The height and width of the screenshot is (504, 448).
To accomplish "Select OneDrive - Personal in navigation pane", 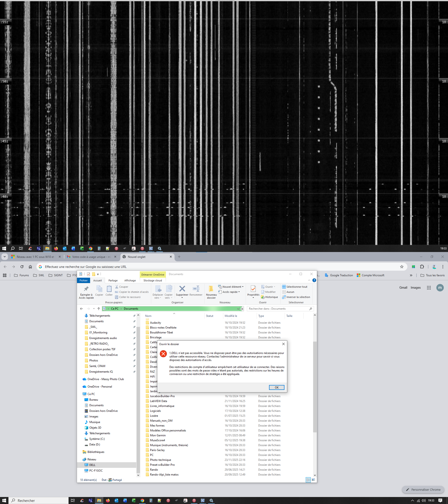I will [x=100, y=387].
